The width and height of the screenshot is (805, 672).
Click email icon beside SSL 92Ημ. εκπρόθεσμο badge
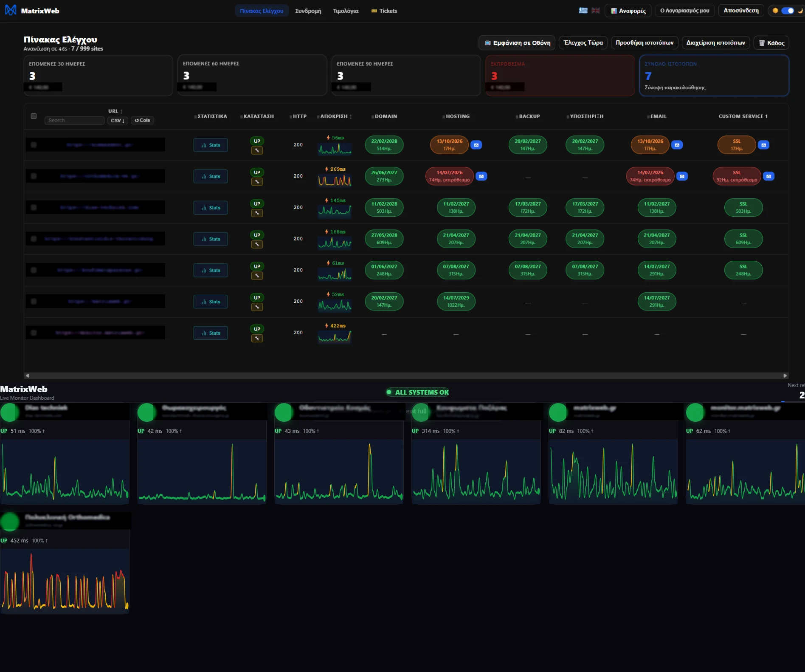[769, 176]
